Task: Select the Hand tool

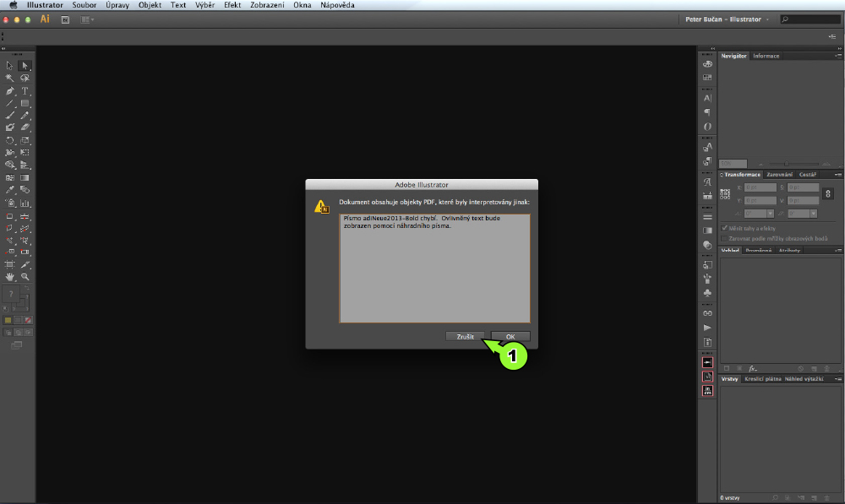Action: [9, 277]
